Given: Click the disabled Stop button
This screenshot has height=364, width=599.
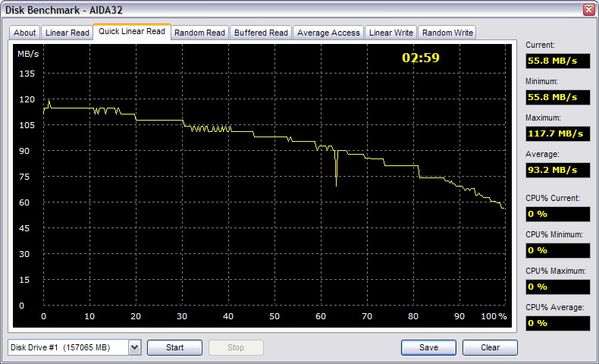Looking at the screenshot, I should click(236, 347).
